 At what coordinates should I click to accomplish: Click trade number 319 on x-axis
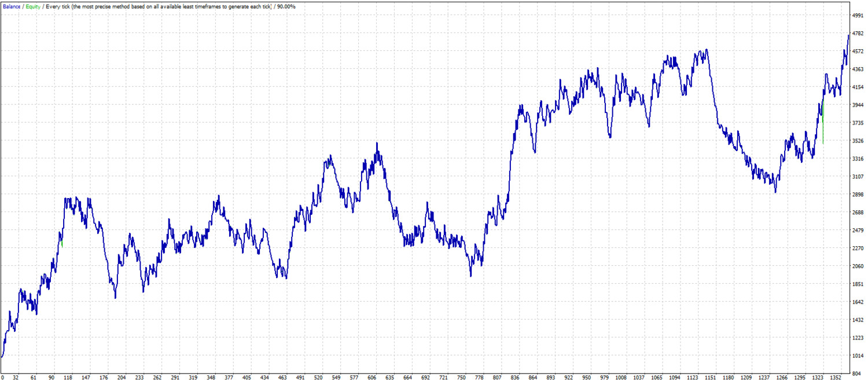pos(193,377)
